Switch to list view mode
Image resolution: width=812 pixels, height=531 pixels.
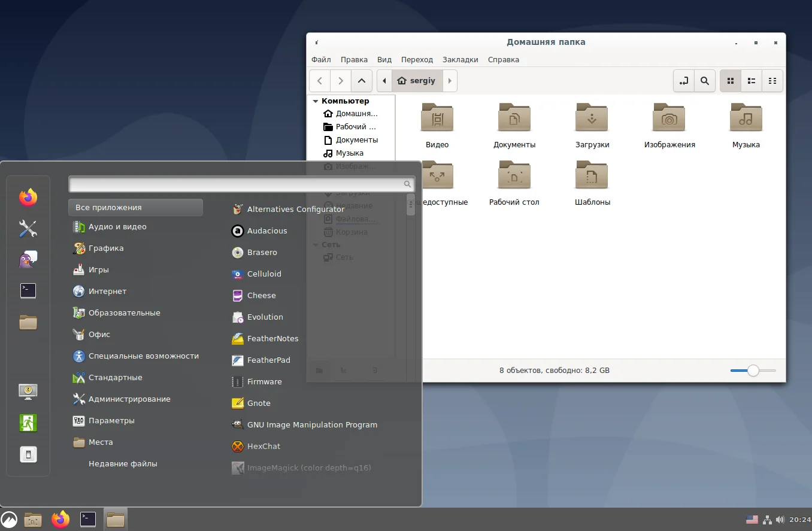point(752,81)
